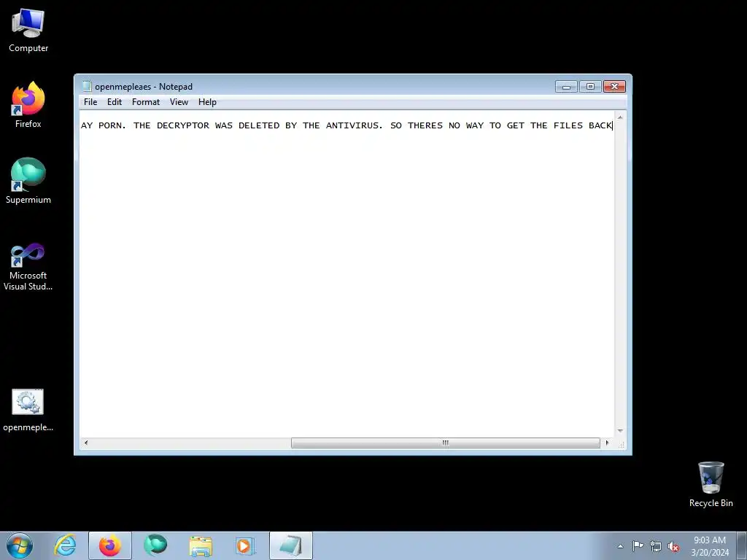This screenshot has width=747, height=560.
Task: Open the Computer desktop icon
Action: pos(28,31)
